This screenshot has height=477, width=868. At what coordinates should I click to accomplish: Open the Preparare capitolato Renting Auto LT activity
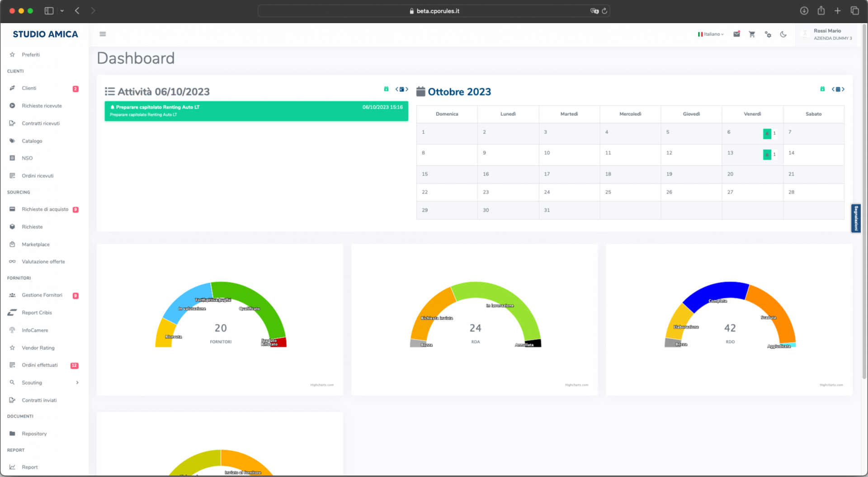[x=256, y=111]
